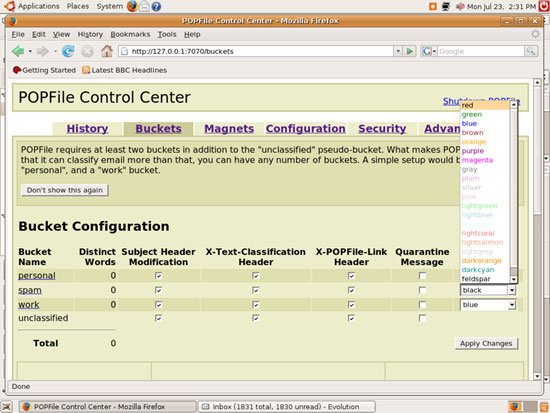Open the back button history dropdown arrow

point(30,51)
